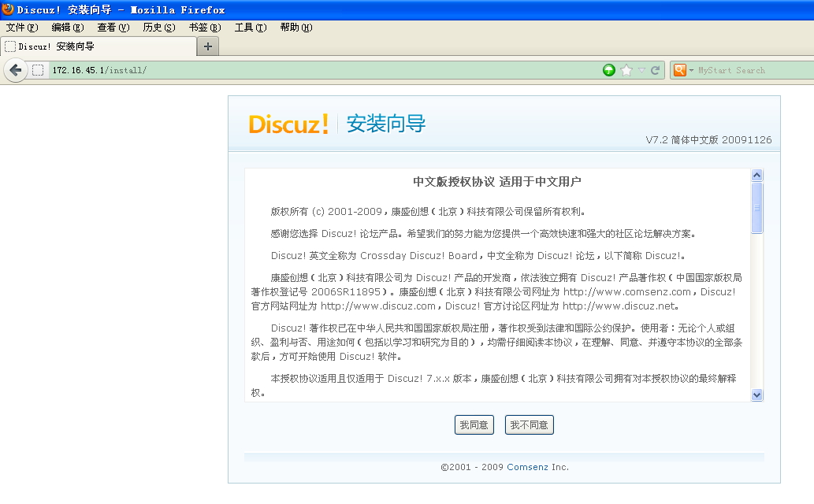Click the 我不同意 disagree button

[x=529, y=424]
